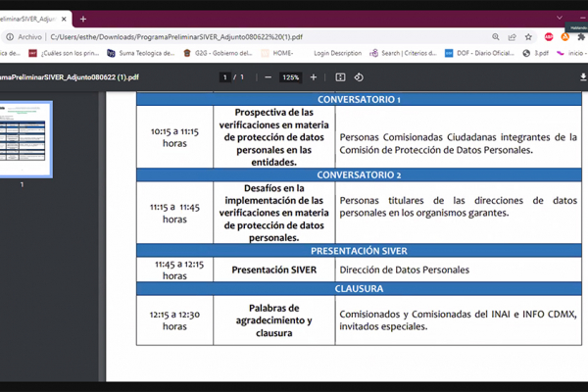Zoom out the PDF with minus

pos(268,77)
